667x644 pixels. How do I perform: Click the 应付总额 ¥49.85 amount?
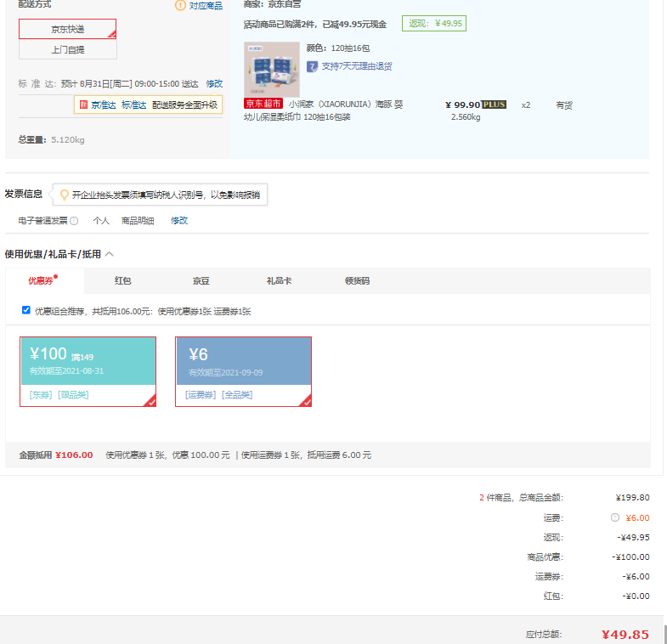(x=625, y=635)
